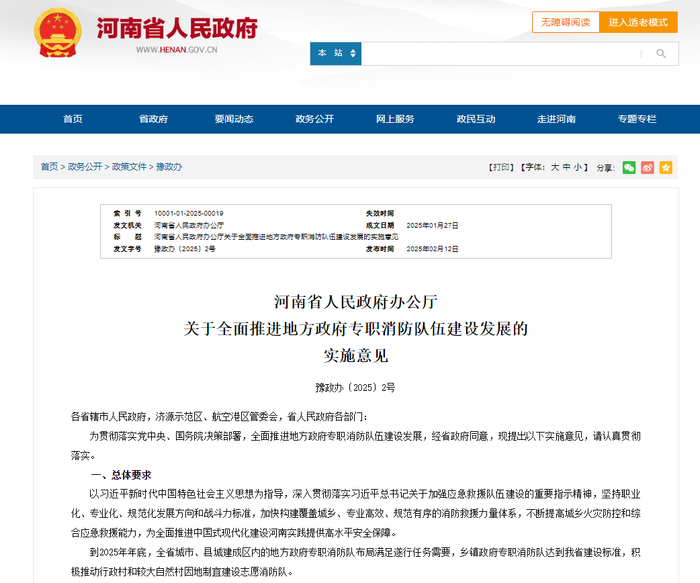Set font size to 中
This screenshot has height=583, width=700.
coord(567,167)
